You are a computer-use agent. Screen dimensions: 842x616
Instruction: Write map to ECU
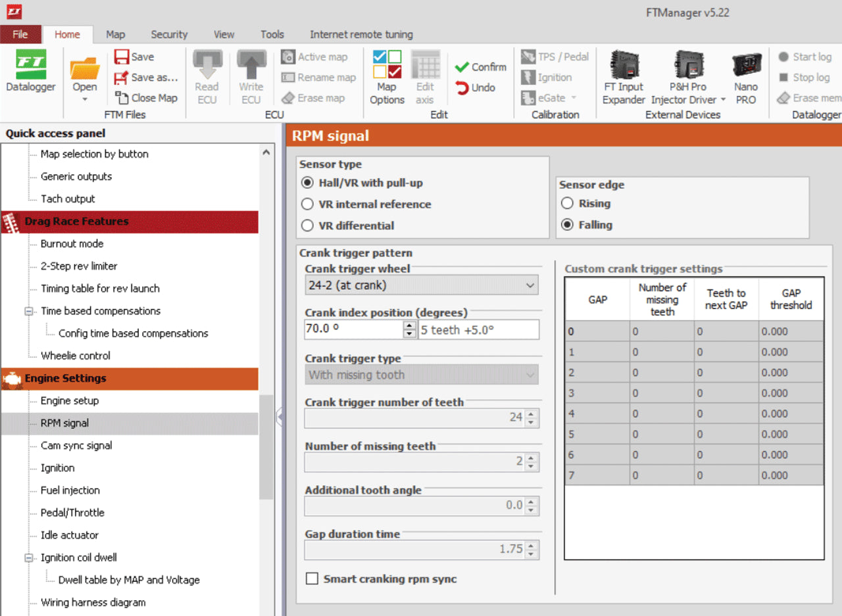(x=251, y=77)
